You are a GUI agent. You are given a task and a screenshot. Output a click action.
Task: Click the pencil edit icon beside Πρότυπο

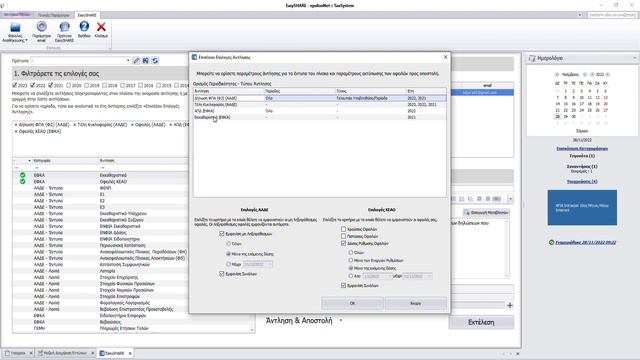click(x=136, y=60)
